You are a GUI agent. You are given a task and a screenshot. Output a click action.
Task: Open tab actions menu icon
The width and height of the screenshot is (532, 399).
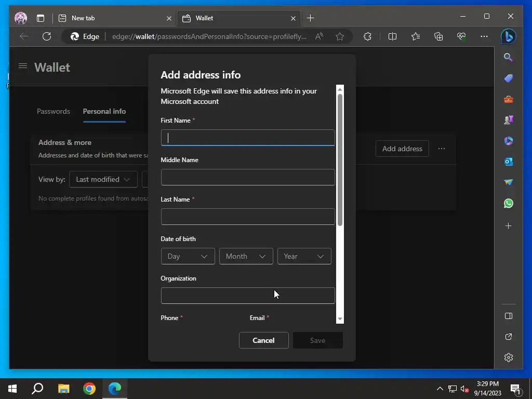coord(41,18)
